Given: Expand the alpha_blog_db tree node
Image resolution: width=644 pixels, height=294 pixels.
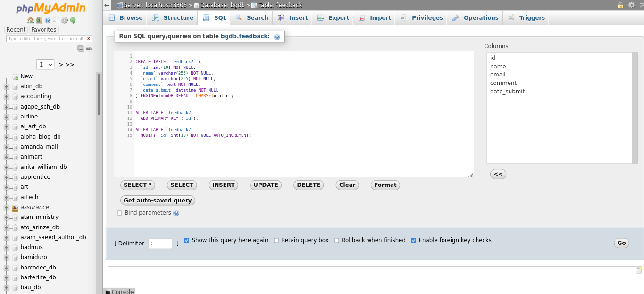Looking at the screenshot, I should [x=7, y=137].
